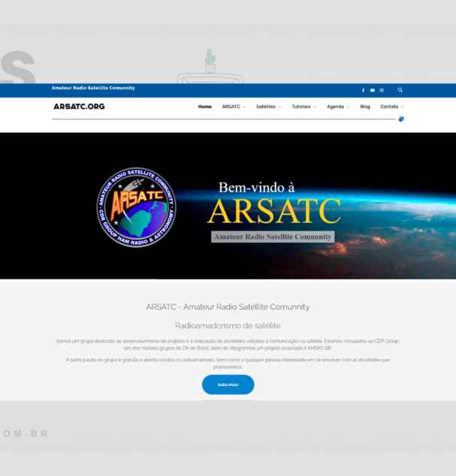Open the Facebook social icon
The image size is (456, 476).
[x=363, y=90]
